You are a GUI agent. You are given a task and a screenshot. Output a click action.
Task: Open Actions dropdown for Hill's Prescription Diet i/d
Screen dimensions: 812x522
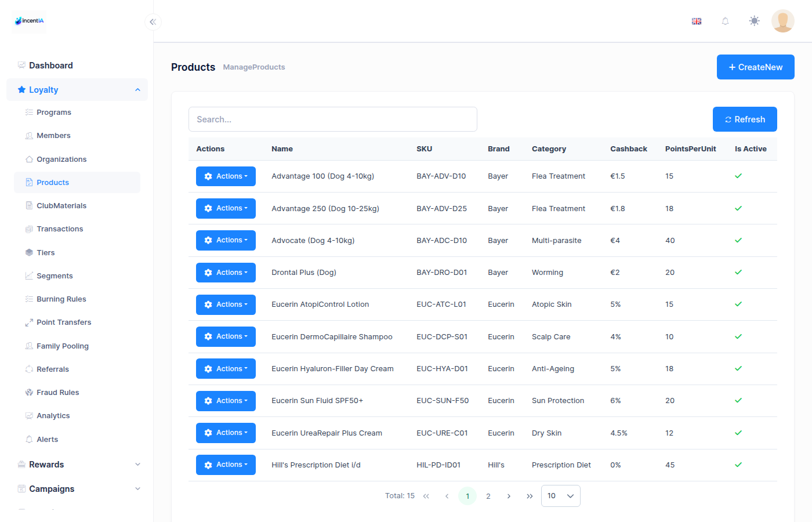[226, 465]
